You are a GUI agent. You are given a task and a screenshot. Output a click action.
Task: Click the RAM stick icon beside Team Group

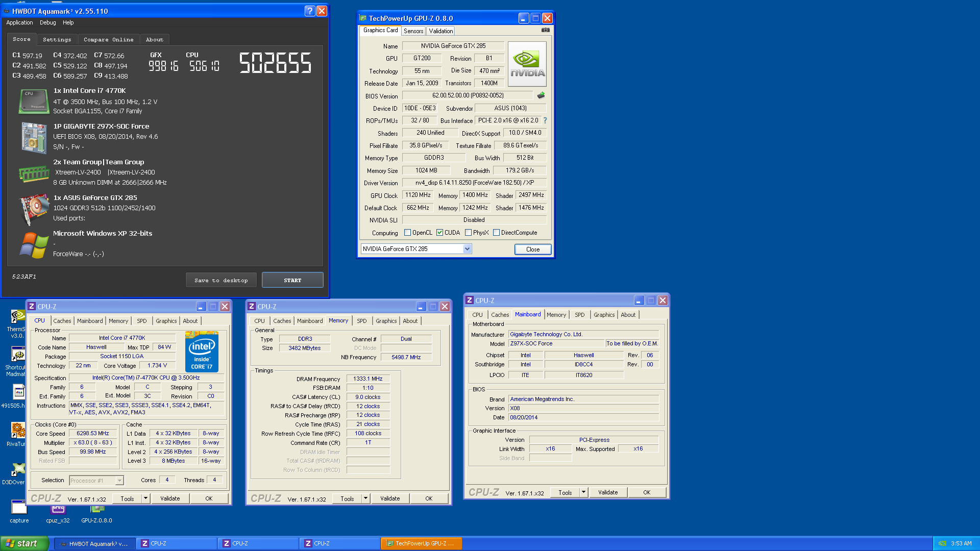34,173
